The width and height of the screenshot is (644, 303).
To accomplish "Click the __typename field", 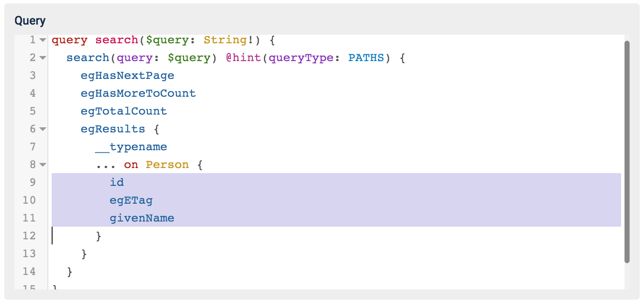I will pos(131,147).
